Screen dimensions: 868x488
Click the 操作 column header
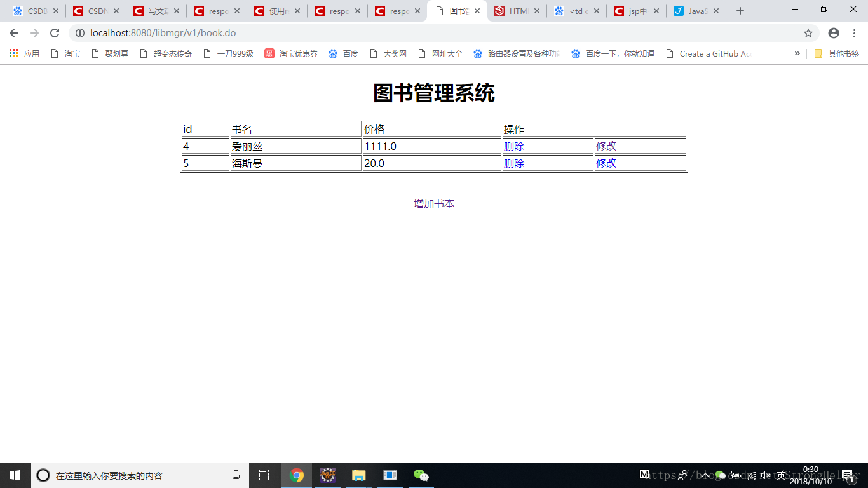[x=594, y=129]
